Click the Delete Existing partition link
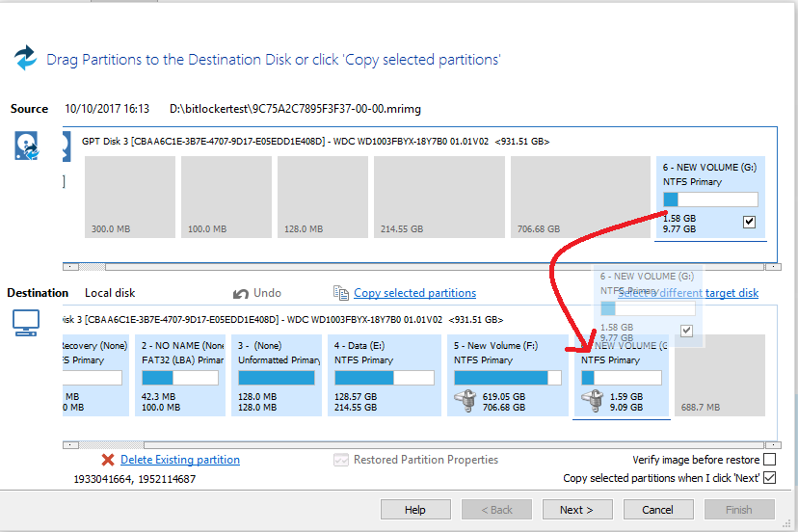 (179, 460)
